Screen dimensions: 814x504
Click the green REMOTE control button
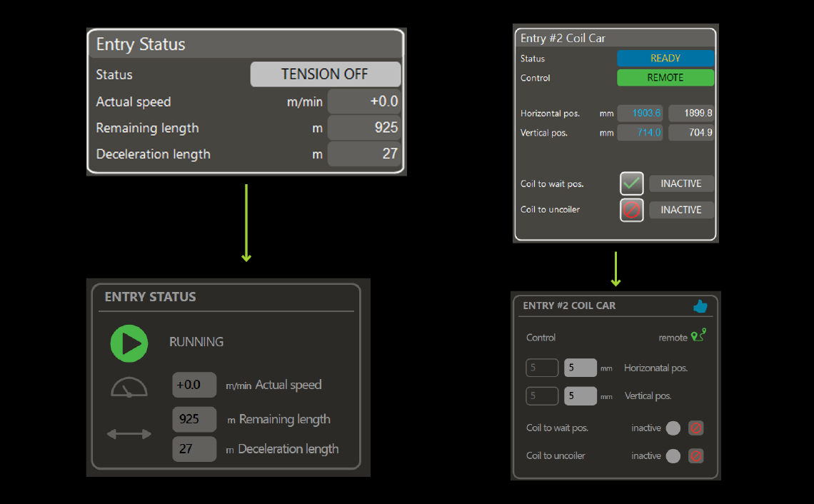click(x=665, y=78)
